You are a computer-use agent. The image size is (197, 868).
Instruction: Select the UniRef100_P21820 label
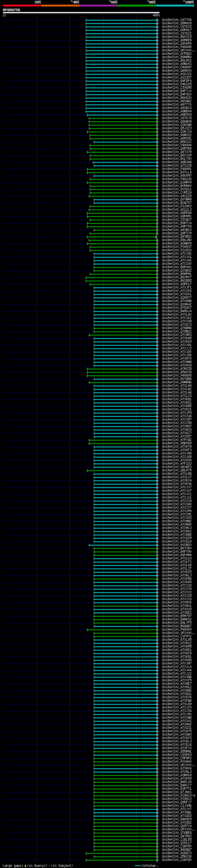pyautogui.click(x=177, y=250)
